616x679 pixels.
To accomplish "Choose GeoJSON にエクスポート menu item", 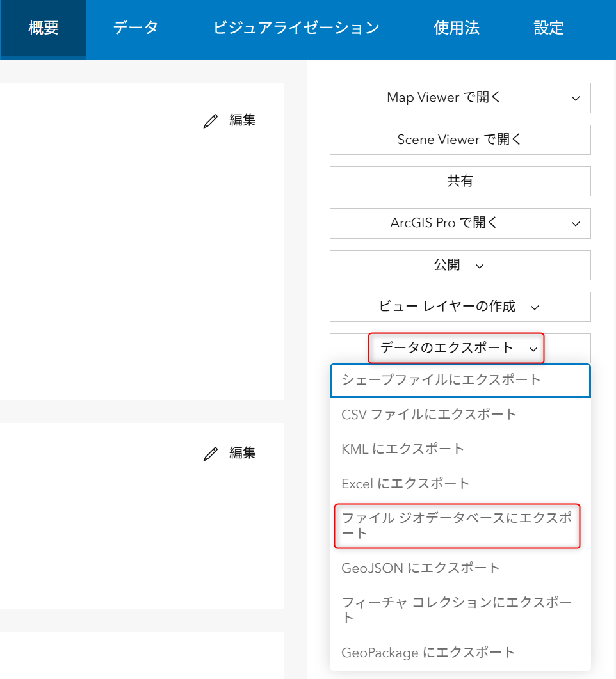I will click(x=420, y=568).
